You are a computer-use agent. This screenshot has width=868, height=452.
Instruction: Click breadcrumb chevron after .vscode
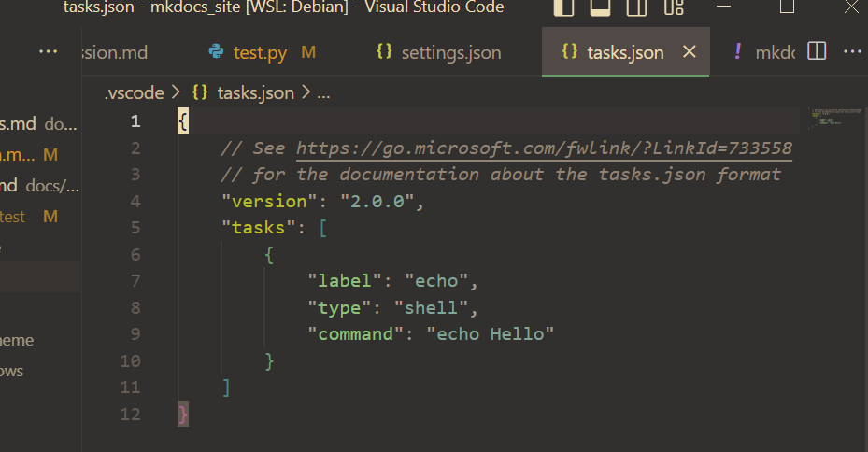click(x=176, y=92)
